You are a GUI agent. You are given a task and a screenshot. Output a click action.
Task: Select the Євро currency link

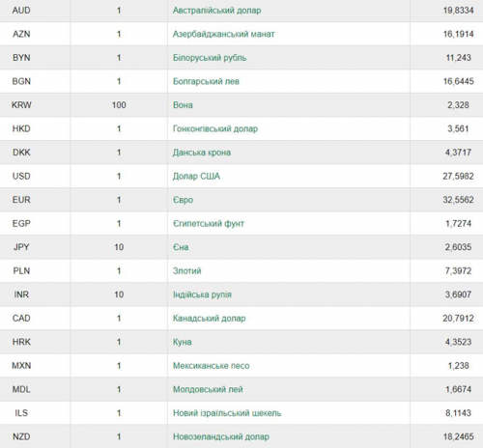(x=183, y=200)
